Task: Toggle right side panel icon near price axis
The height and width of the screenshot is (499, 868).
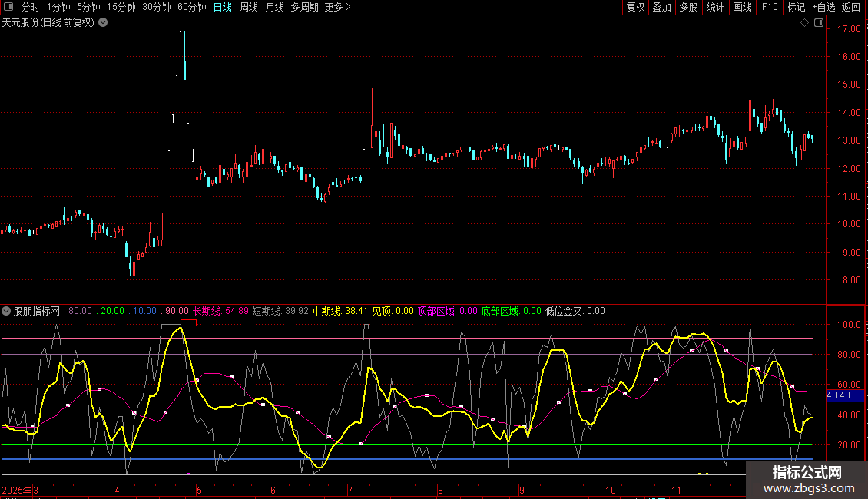Action: [818, 23]
